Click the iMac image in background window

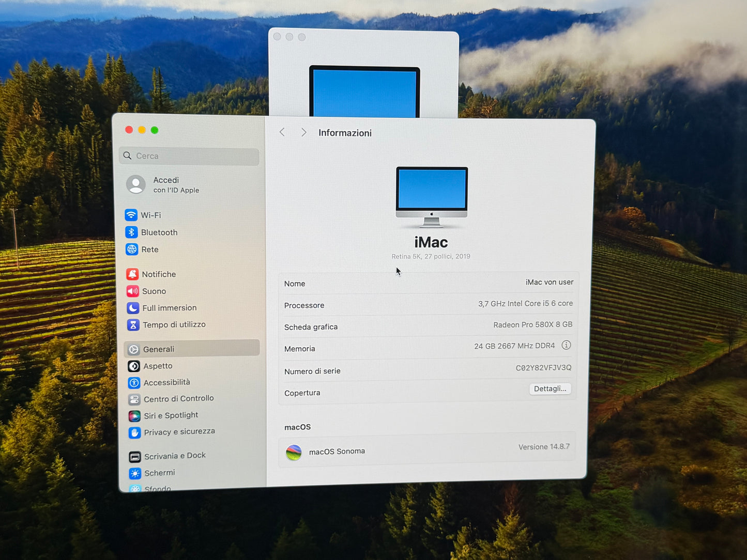click(x=364, y=91)
